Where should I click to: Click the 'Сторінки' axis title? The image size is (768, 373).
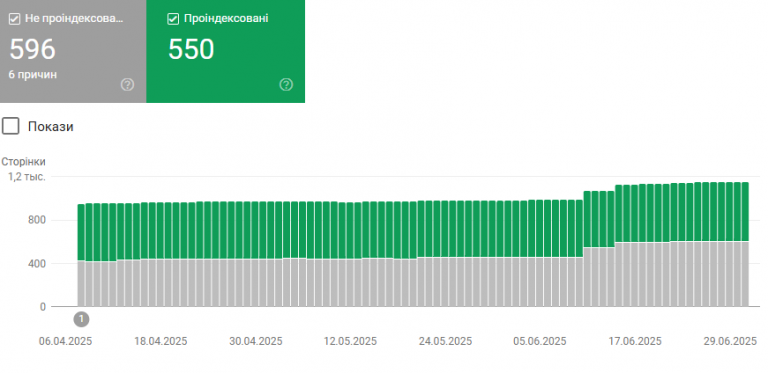[x=24, y=162]
